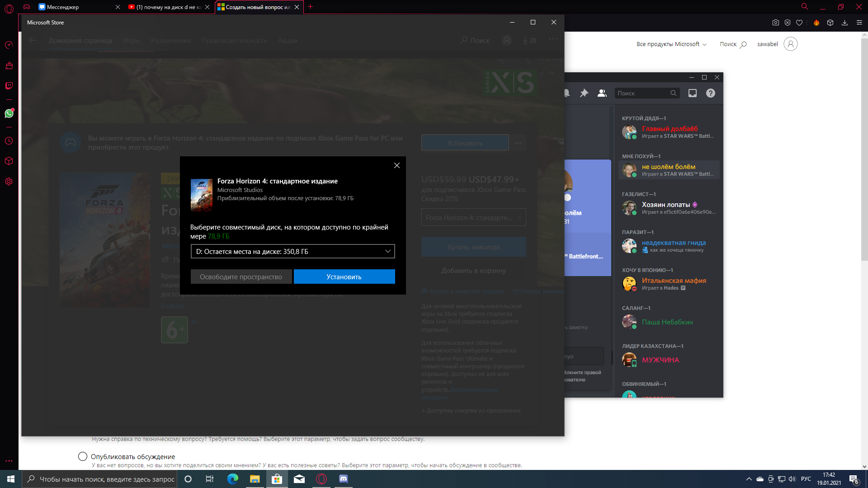Close the Forza install dialog

(x=396, y=165)
